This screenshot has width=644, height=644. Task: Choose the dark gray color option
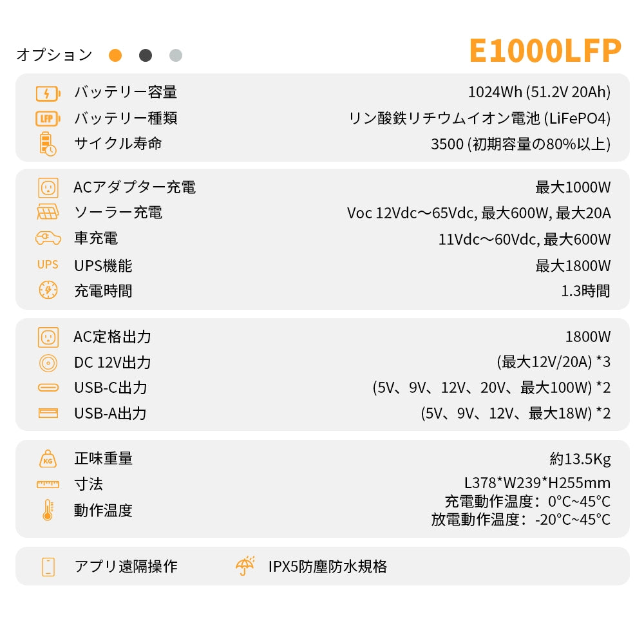click(x=146, y=55)
